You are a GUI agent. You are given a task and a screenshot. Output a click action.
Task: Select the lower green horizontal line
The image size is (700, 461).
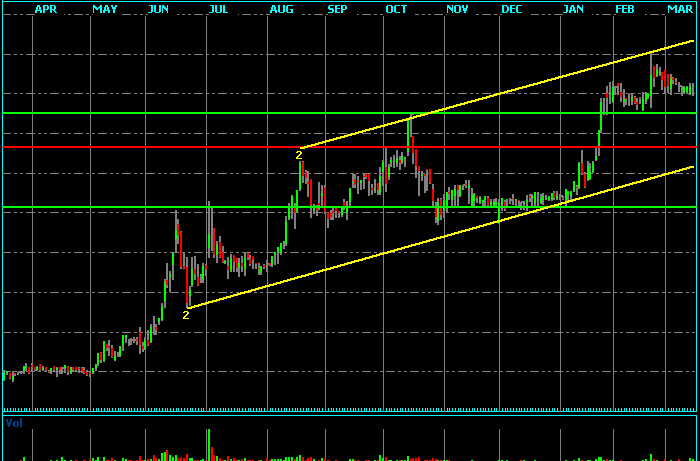click(x=350, y=207)
